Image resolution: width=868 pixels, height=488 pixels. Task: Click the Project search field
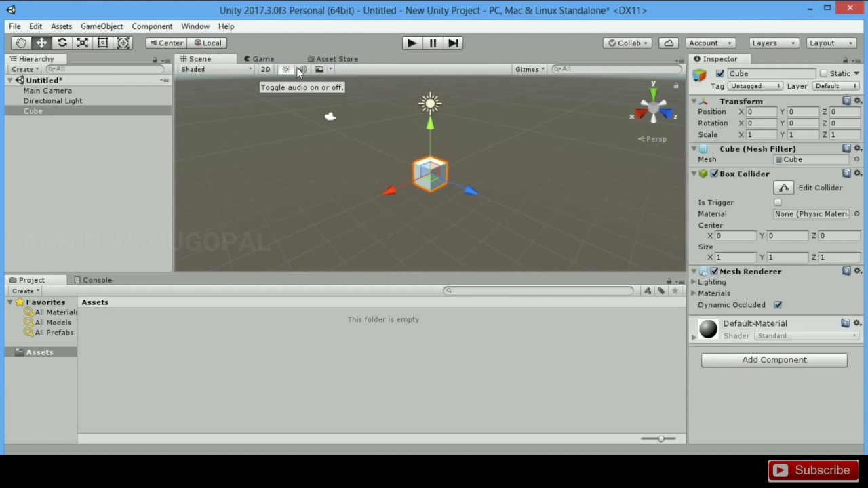tap(539, 291)
